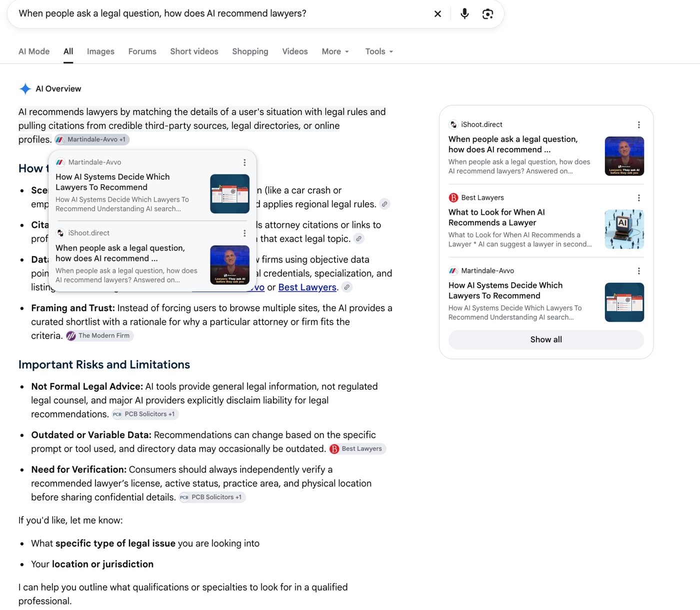Open PCB Solicitors +1 chip under Need for Verification
The height and width of the screenshot is (610, 700).
pos(212,497)
